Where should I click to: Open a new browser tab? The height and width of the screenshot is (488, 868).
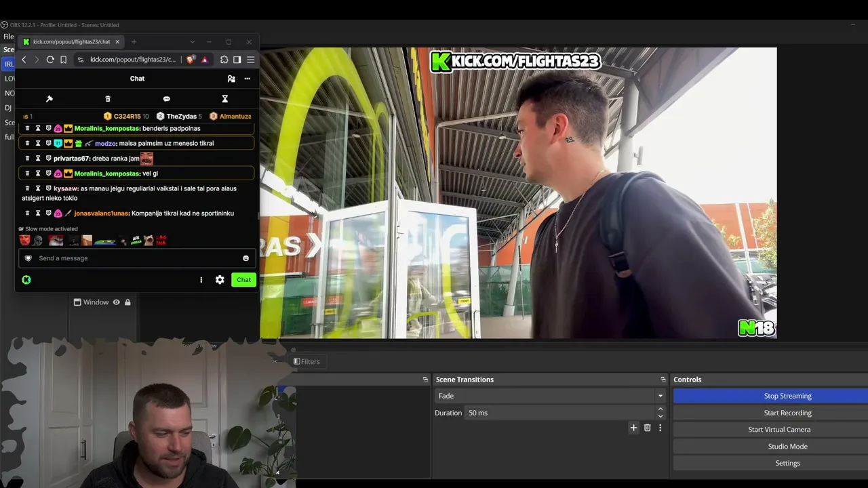(x=134, y=42)
